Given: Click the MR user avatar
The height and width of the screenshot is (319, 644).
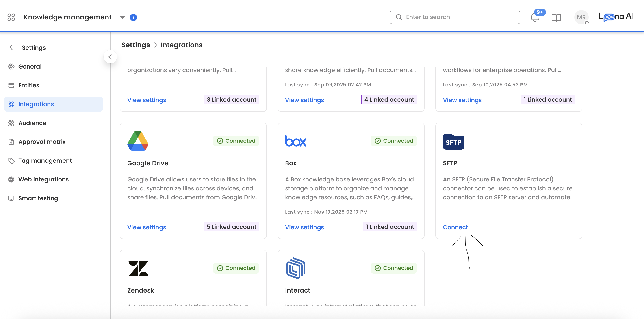Looking at the screenshot, I should (x=581, y=17).
